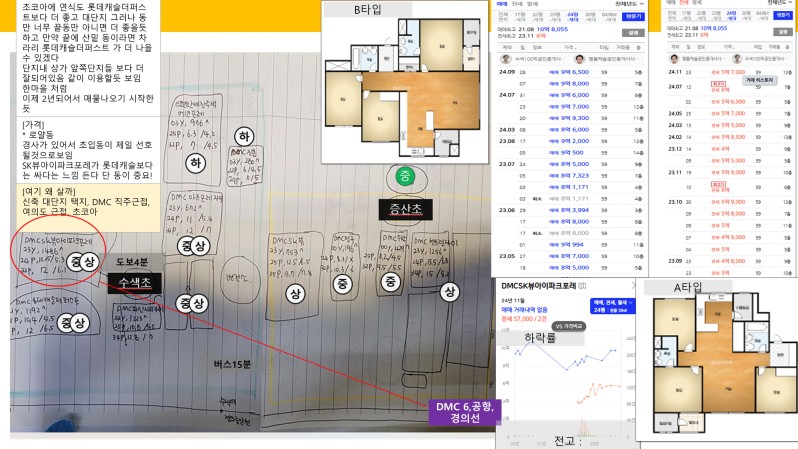Viewport: 798px width, 449px height.
Task: Click the 하락률 label on chart
Action: tap(540, 338)
